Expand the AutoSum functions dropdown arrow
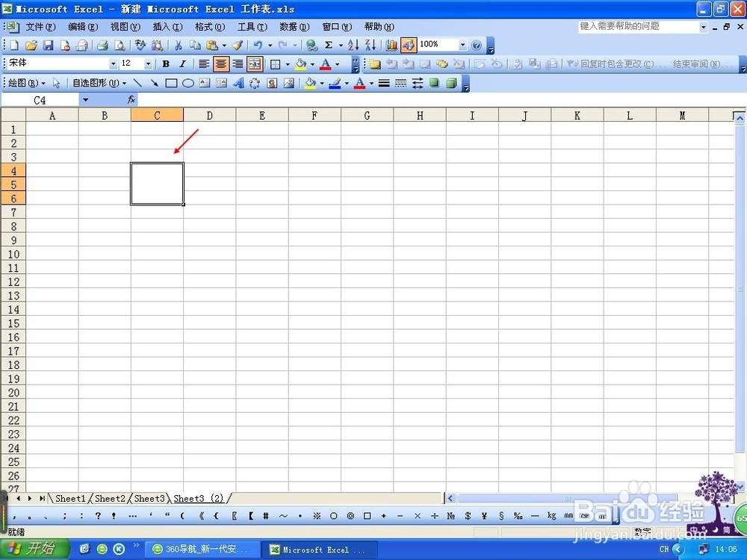The width and height of the screenshot is (747, 560). coord(341,46)
